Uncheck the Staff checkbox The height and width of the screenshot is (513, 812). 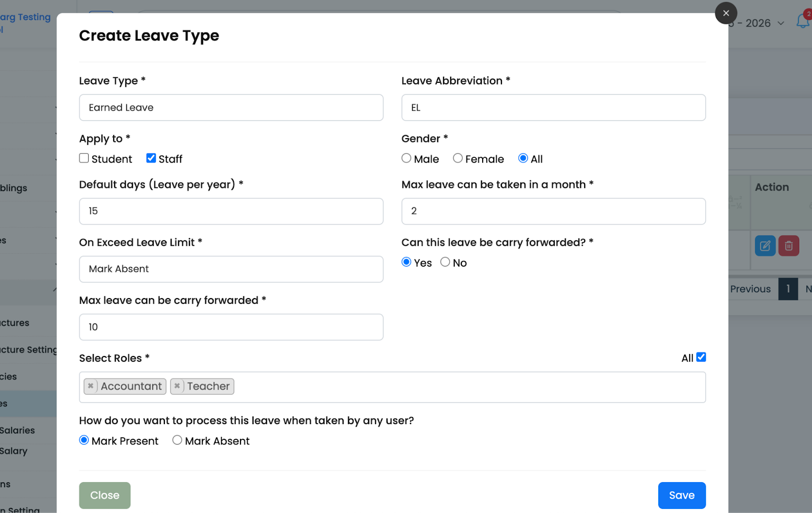[151, 158]
